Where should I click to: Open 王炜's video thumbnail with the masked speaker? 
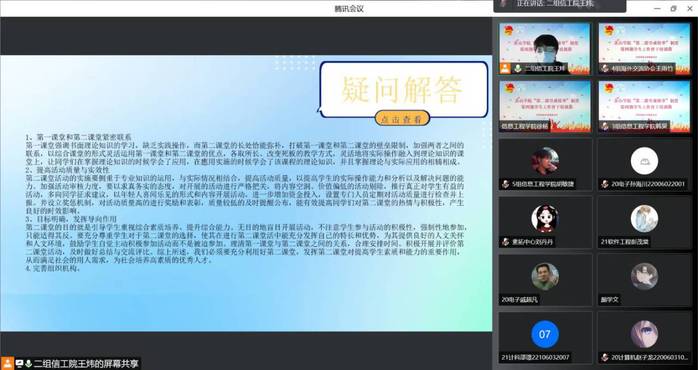(545, 49)
